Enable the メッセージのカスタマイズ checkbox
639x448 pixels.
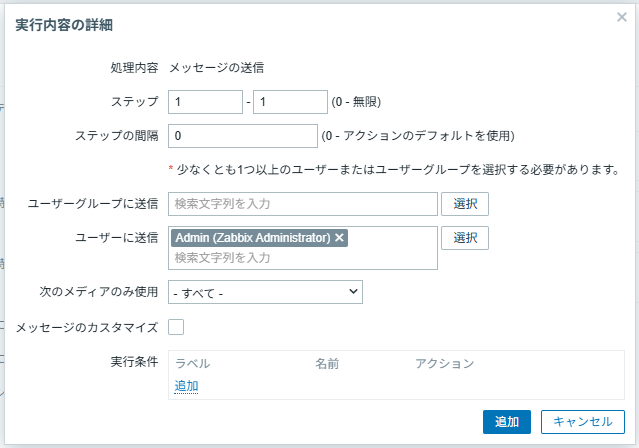(177, 326)
